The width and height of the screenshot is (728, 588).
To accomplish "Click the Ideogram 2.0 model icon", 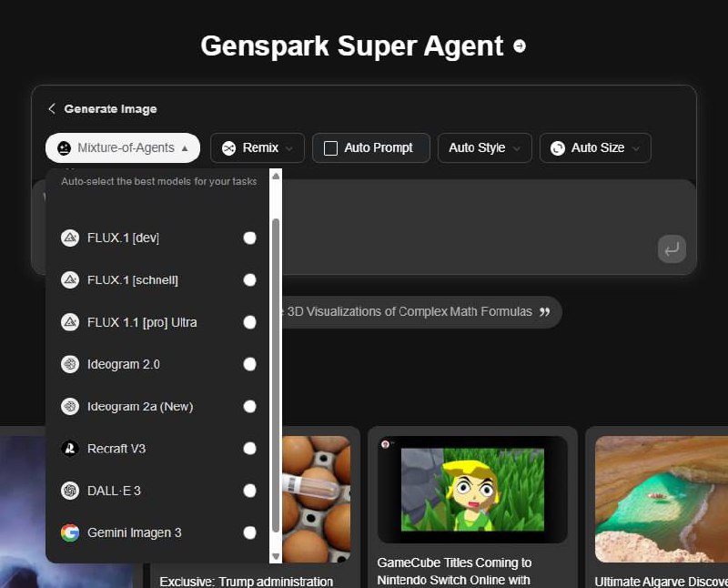I will click(70, 364).
